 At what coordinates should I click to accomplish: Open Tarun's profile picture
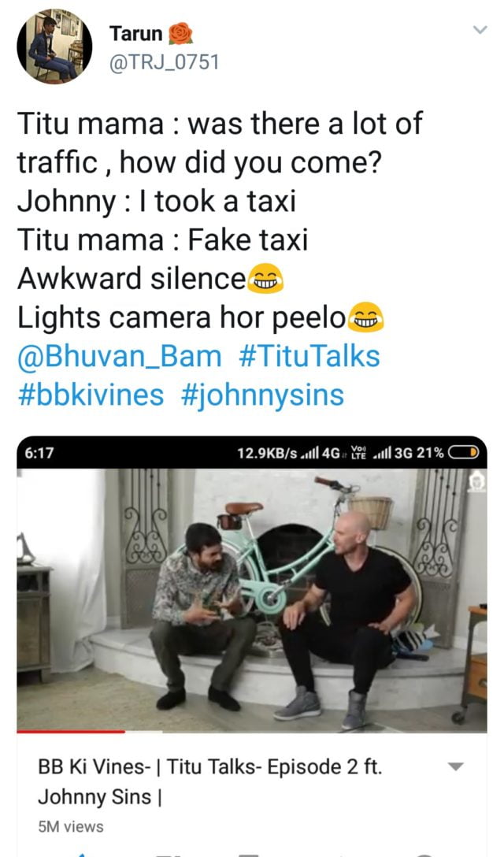click(54, 46)
